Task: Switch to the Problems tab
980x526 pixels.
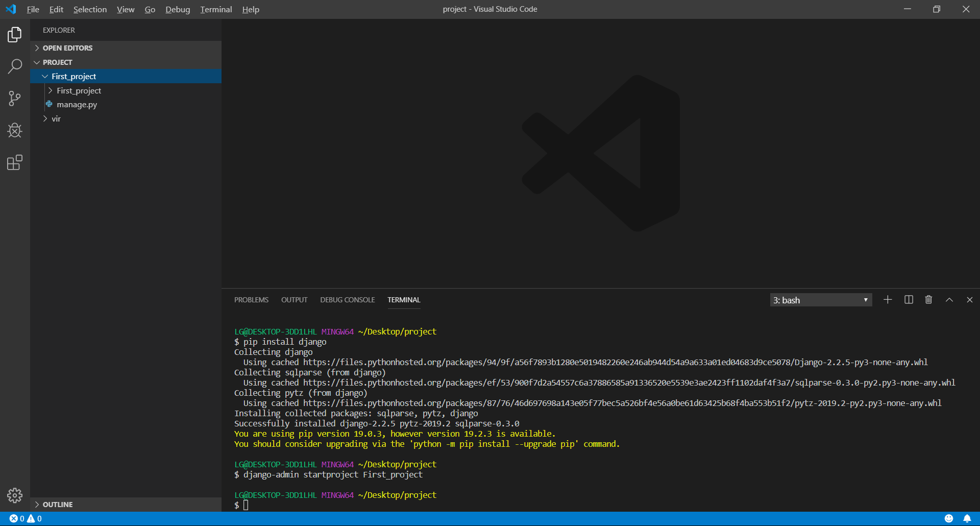Action: 251,300
